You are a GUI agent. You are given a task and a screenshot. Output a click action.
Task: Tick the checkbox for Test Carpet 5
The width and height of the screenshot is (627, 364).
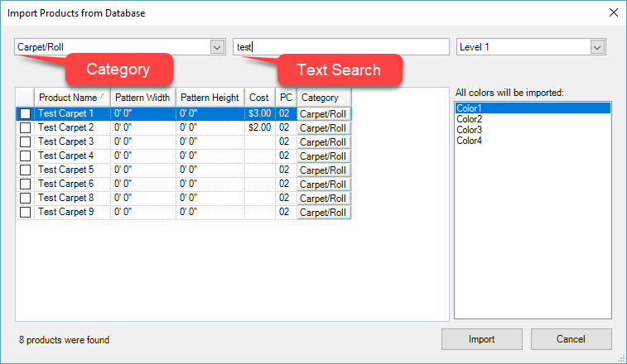[25, 170]
